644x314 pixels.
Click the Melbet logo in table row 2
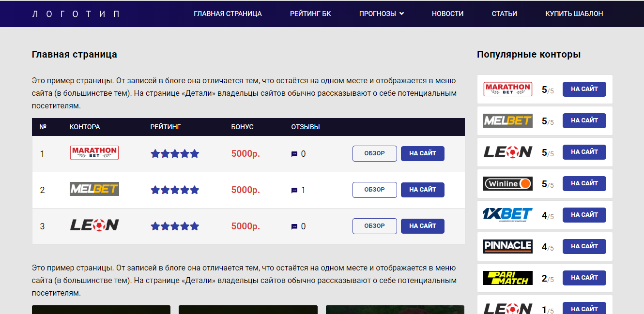tap(94, 190)
